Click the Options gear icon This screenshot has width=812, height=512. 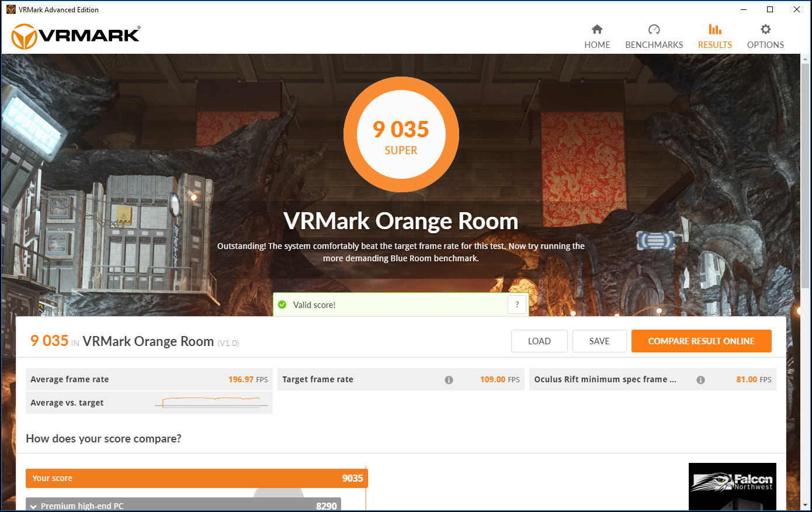(x=766, y=29)
